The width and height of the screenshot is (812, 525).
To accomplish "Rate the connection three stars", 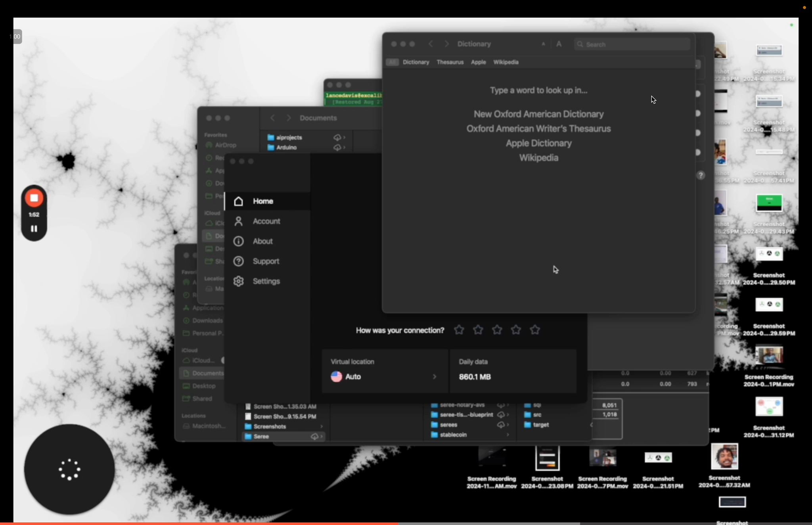I will click(497, 330).
